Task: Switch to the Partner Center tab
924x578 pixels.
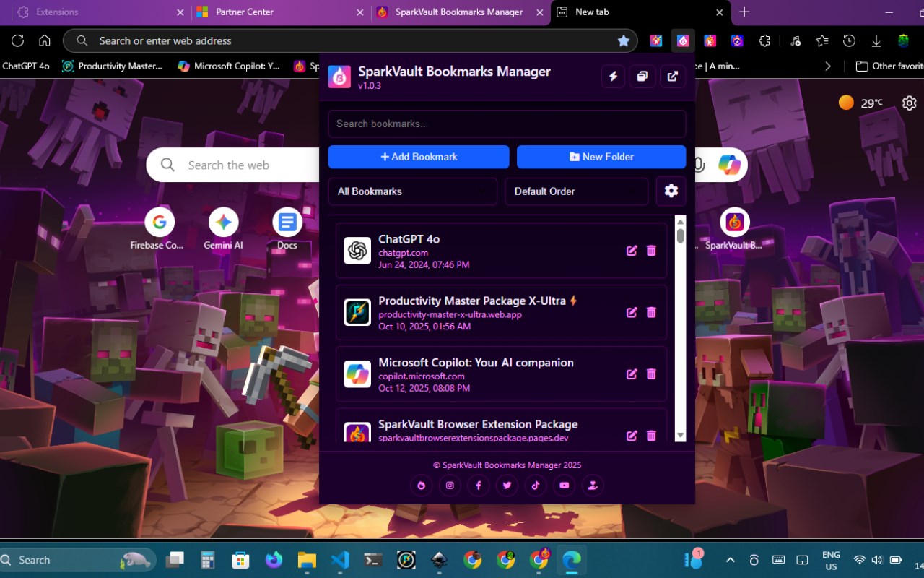Action: pos(282,12)
